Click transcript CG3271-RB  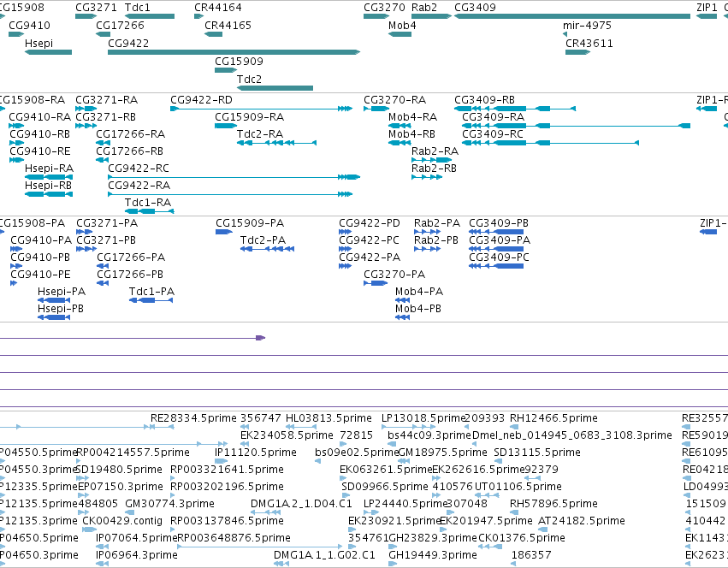[105, 117]
